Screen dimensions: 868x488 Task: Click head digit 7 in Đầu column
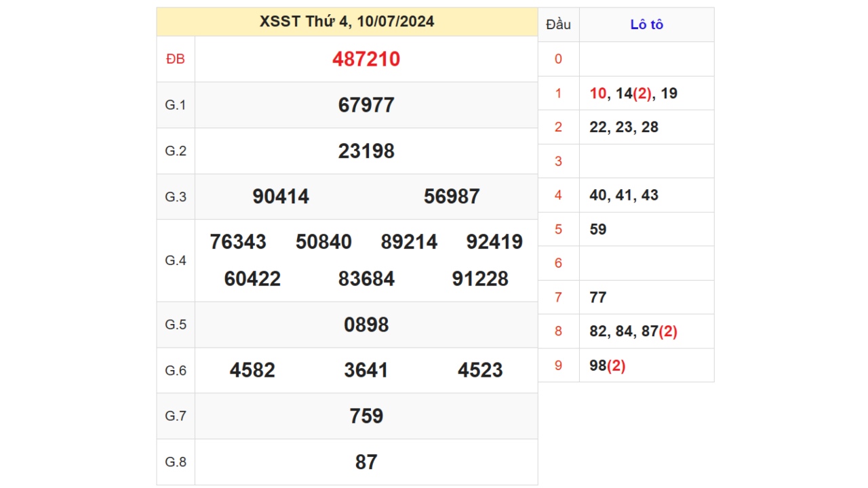point(558,298)
